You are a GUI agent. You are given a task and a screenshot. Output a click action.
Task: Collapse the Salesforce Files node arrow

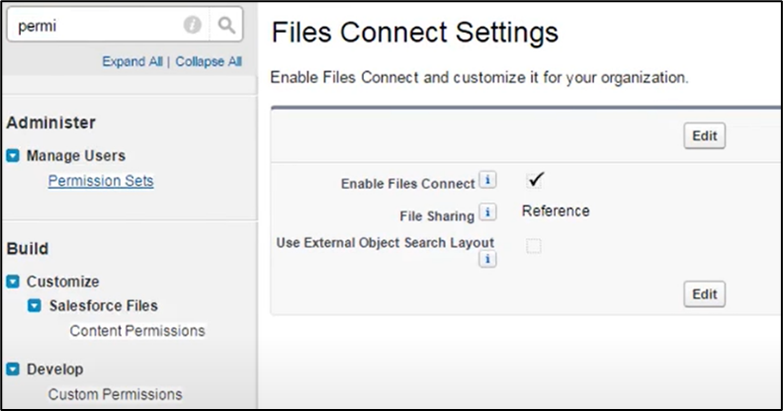click(35, 306)
